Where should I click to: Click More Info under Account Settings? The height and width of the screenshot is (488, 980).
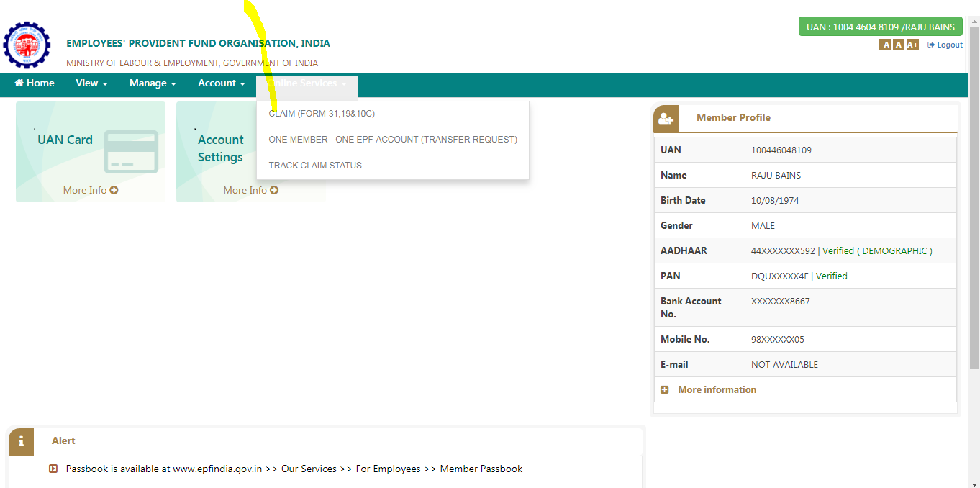pyautogui.click(x=251, y=191)
